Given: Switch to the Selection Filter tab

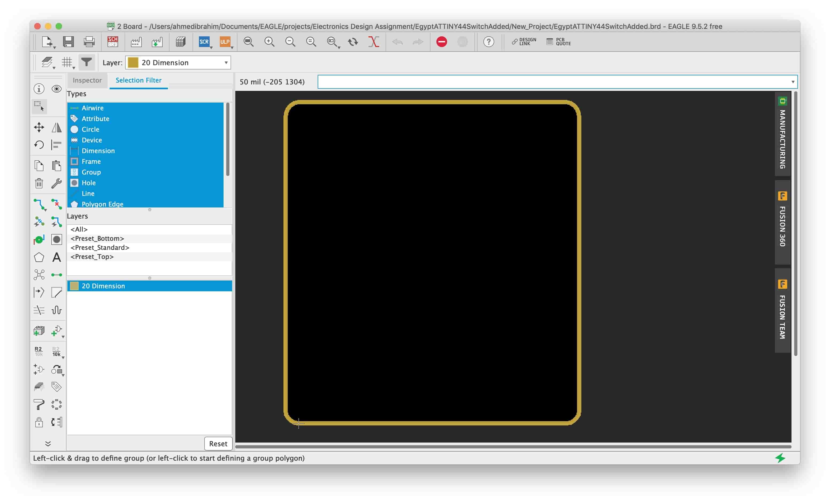Looking at the screenshot, I should tap(138, 80).
